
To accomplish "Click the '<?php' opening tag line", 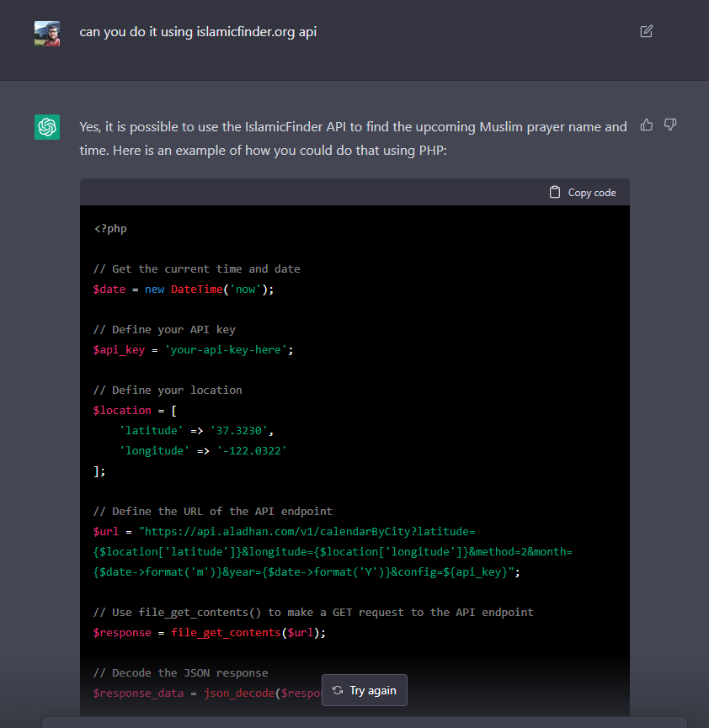I will click(x=110, y=228).
